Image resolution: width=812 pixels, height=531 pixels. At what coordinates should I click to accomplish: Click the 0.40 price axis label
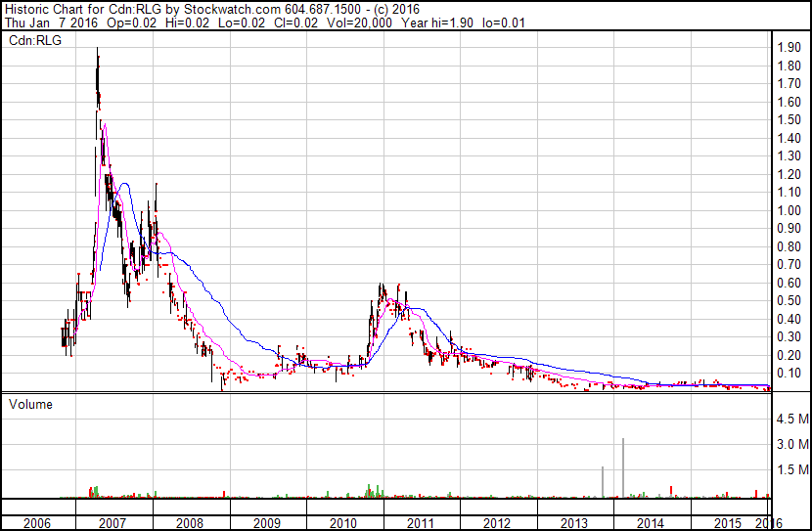click(x=789, y=319)
